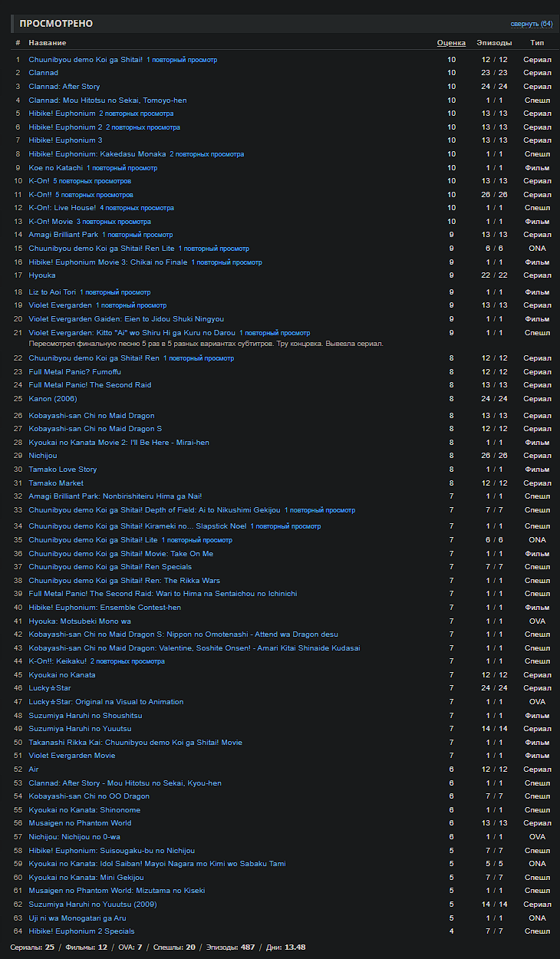
Task: Sort list by Тип column header
Action: coord(537,43)
